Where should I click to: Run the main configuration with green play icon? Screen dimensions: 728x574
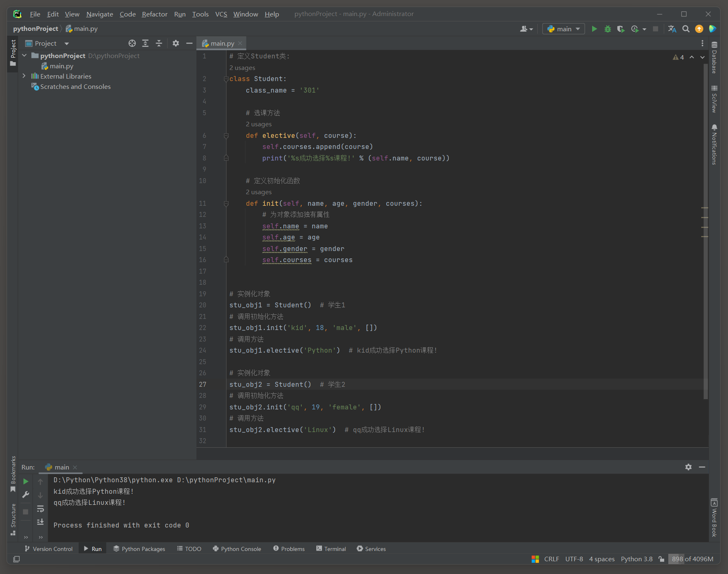click(x=594, y=29)
